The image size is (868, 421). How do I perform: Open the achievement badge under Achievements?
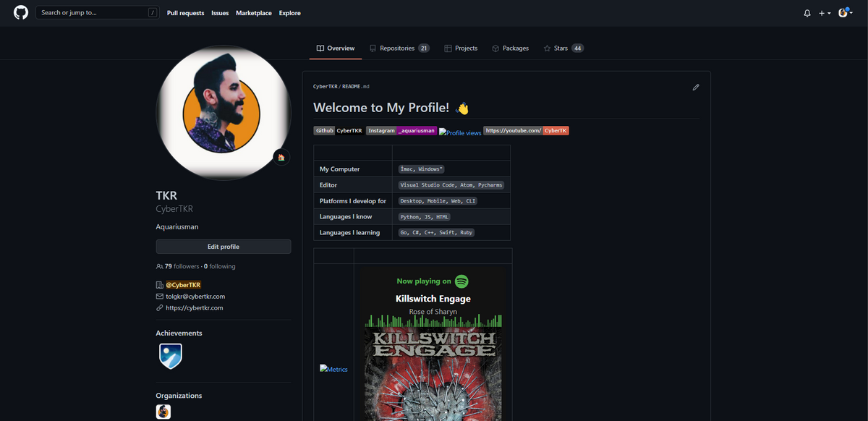pyautogui.click(x=171, y=356)
